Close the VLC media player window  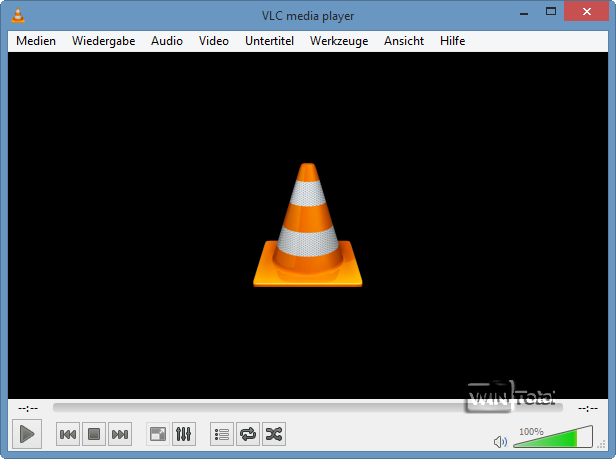pyautogui.click(x=587, y=11)
